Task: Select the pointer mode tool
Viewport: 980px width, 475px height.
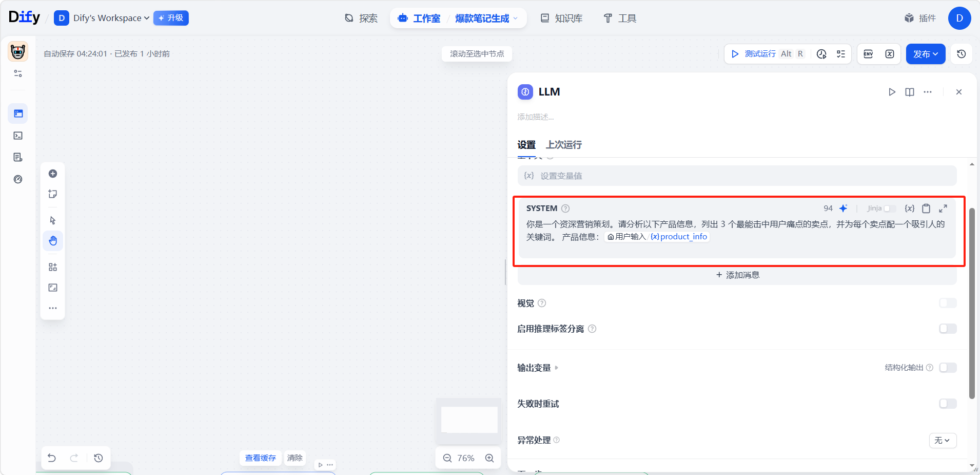Action: coord(53,220)
